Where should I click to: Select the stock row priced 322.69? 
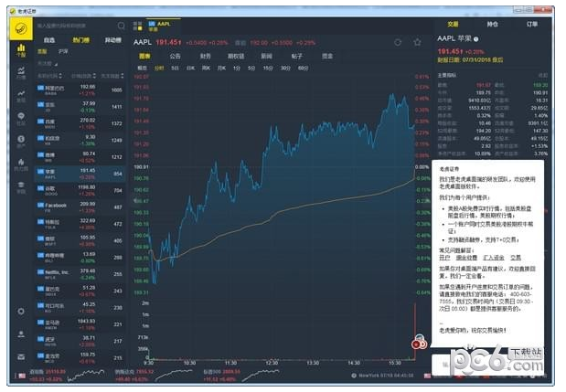[80, 224]
